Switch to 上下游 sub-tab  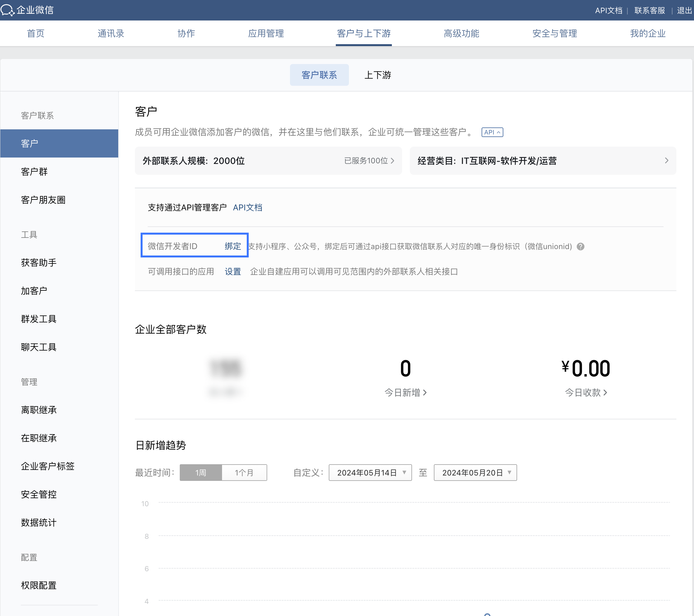tap(377, 75)
